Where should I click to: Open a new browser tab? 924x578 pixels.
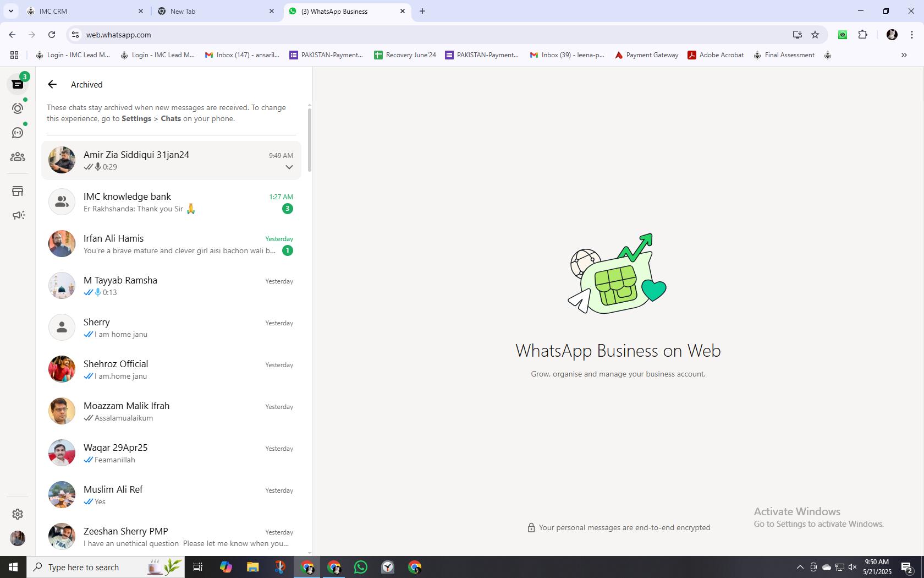tap(422, 11)
